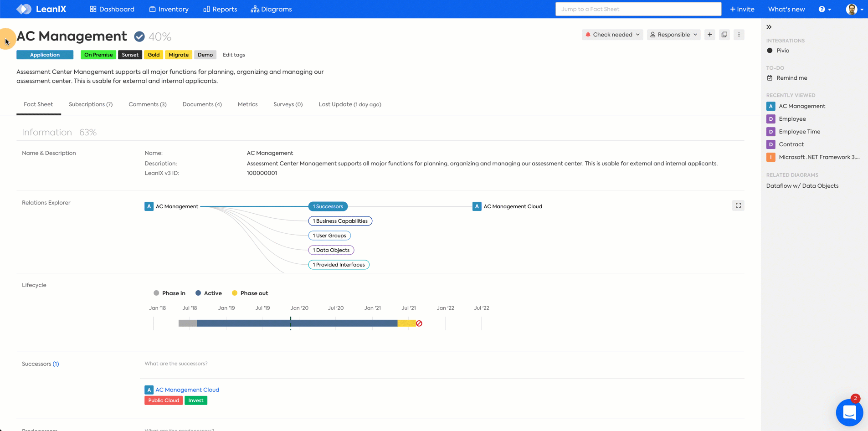The width and height of the screenshot is (868, 431).
Task: Expand the Responsible dropdown
Action: 673,35
